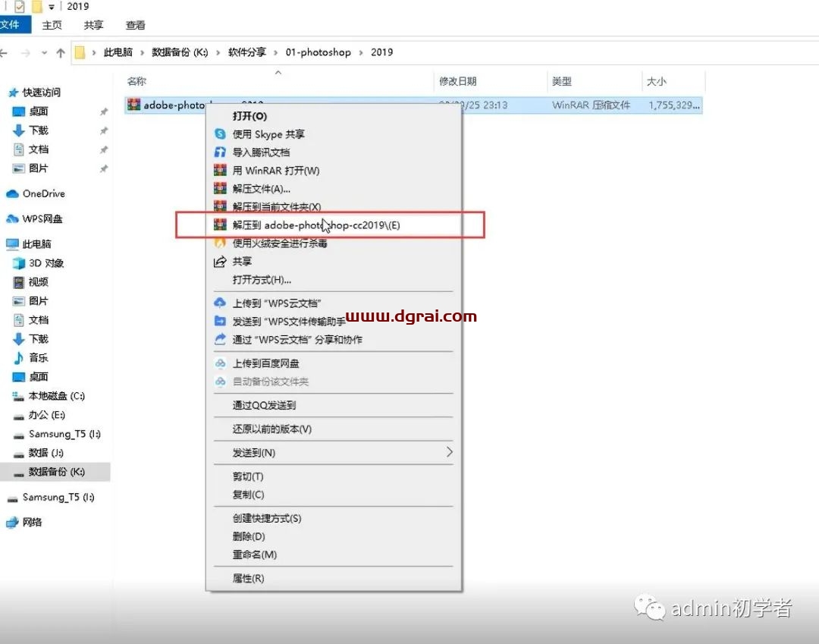This screenshot has width=819, height=644.
Task: Click the WPS file transfer assistant icon
Action: 220,321
